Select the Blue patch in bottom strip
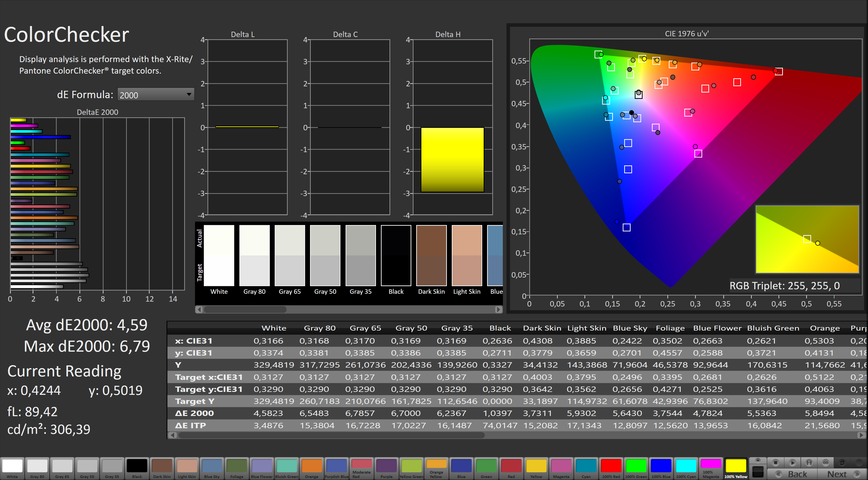Screen dimensions: 868x480 coord(461,468)
